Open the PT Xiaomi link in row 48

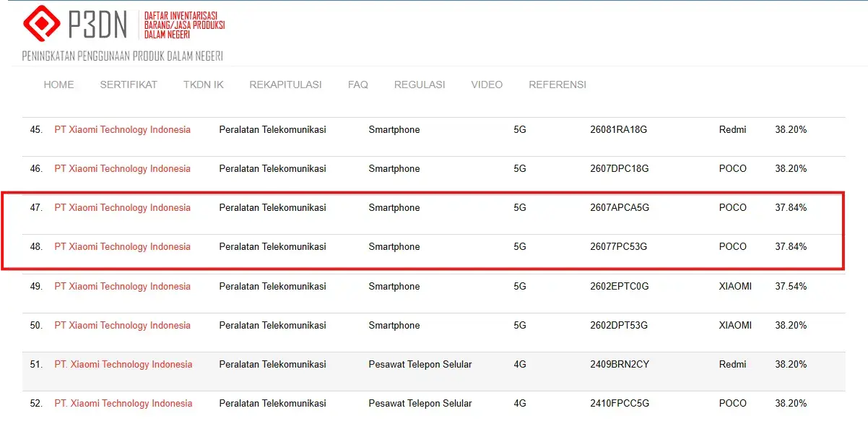tap(123, 247)
